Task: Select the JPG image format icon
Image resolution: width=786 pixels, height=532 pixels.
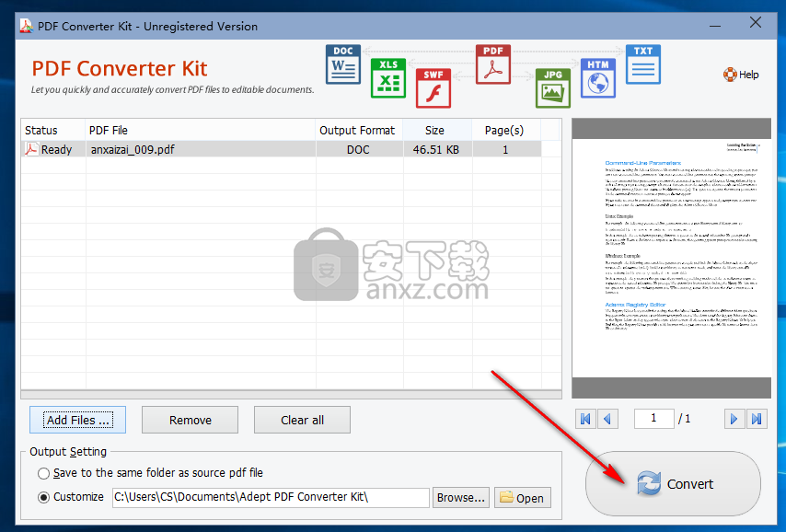Action: 553,87
